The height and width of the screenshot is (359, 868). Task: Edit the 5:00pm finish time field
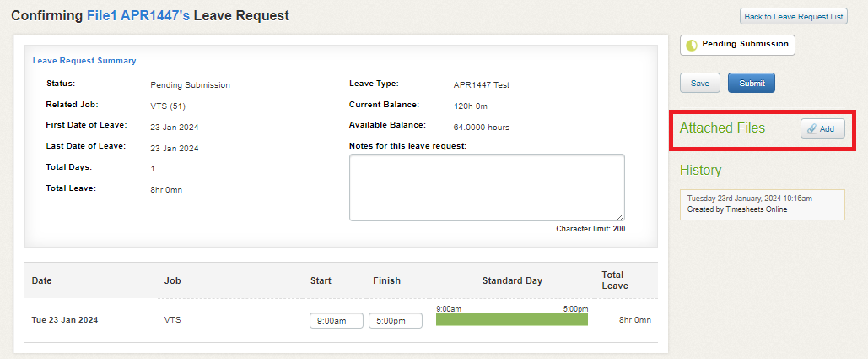point(396,320)
